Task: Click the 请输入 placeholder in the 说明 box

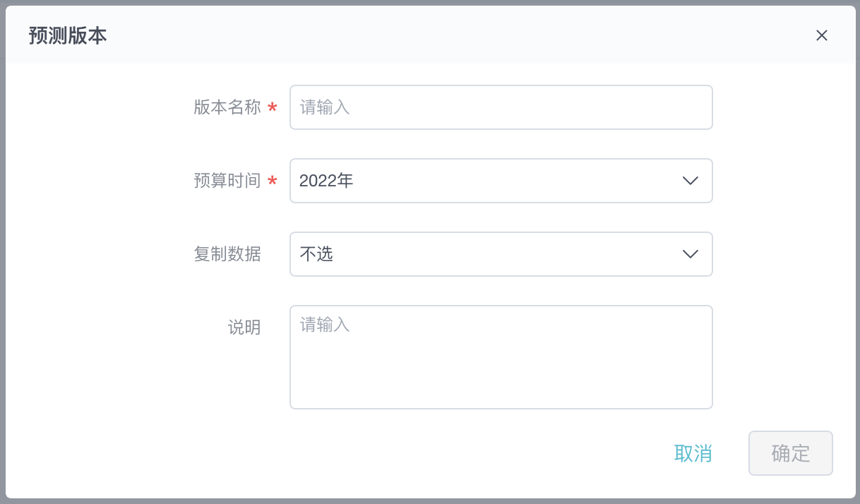Action: (325, 325)
